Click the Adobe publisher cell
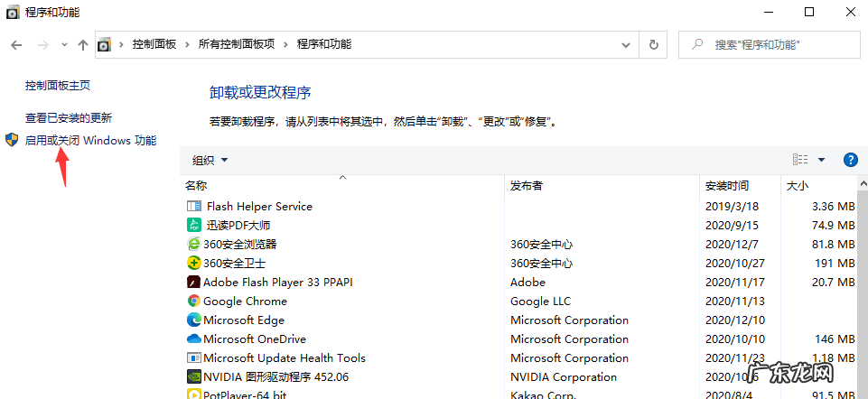868x399 pixels. pyautogui.click(x=527, y=283)
